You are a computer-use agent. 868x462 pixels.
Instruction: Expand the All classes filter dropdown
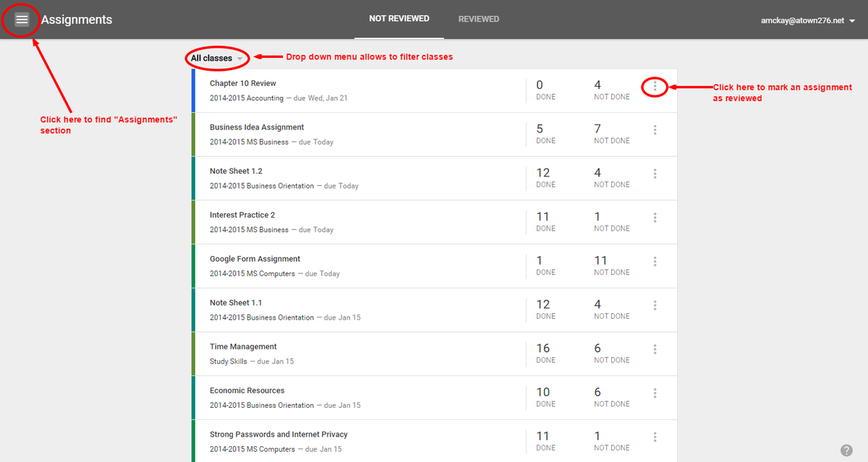pos(217,58)
